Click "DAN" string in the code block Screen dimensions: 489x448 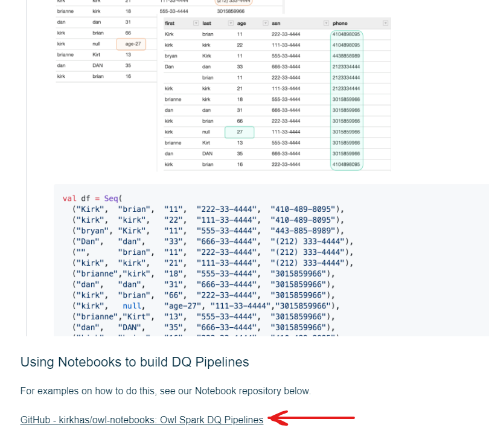[129, 328]
